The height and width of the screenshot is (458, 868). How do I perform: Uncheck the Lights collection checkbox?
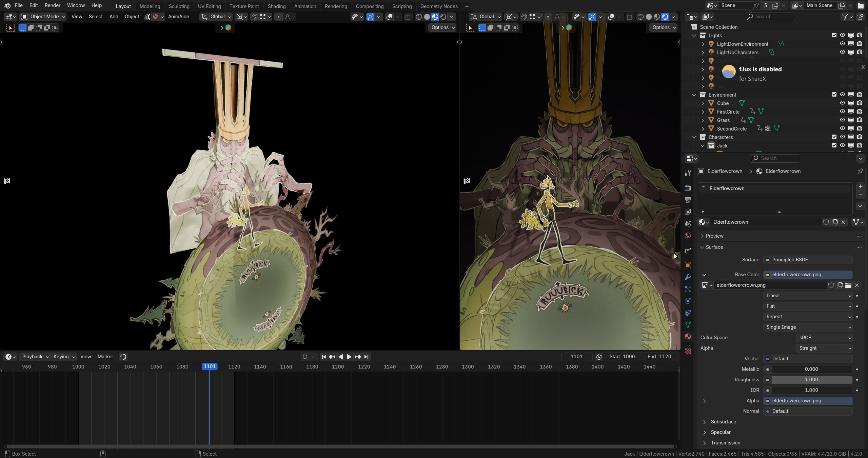[834, 35]
